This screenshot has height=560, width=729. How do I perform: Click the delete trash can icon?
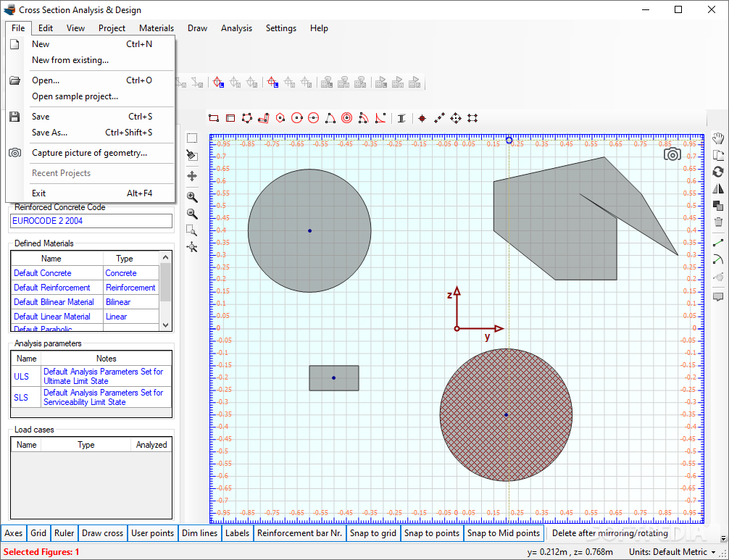(718, 222)
